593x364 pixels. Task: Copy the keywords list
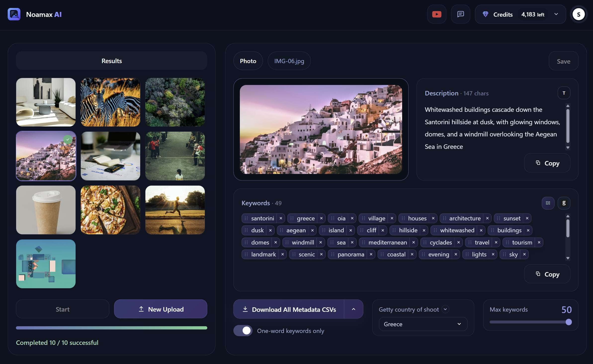(x=547, y=274)
